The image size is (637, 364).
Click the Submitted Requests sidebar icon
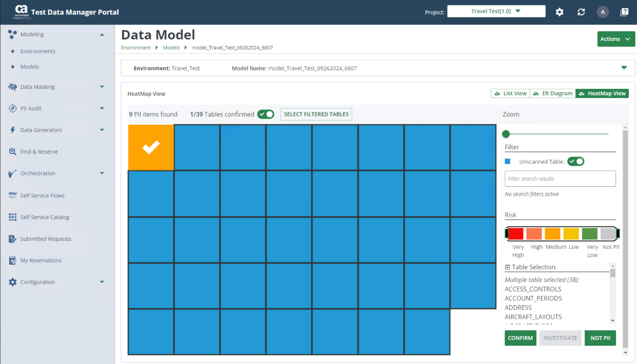coord(12,239)
